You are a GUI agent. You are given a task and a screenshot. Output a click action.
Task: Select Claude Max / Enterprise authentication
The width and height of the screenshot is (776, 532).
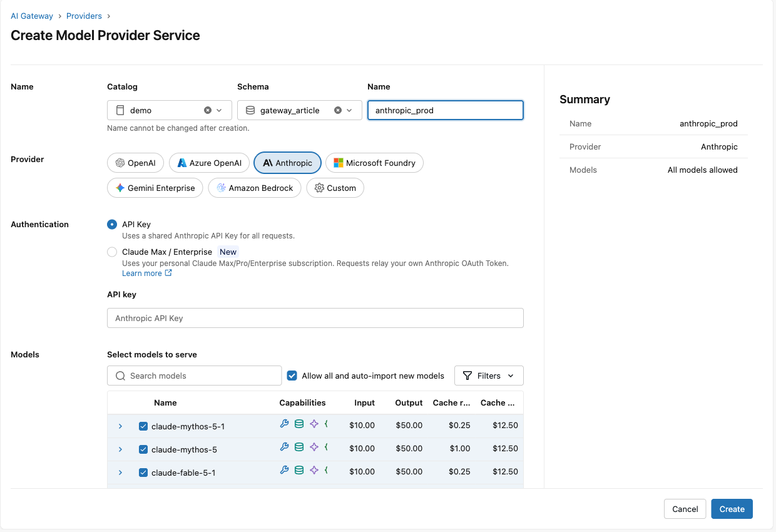pos(112,252)
